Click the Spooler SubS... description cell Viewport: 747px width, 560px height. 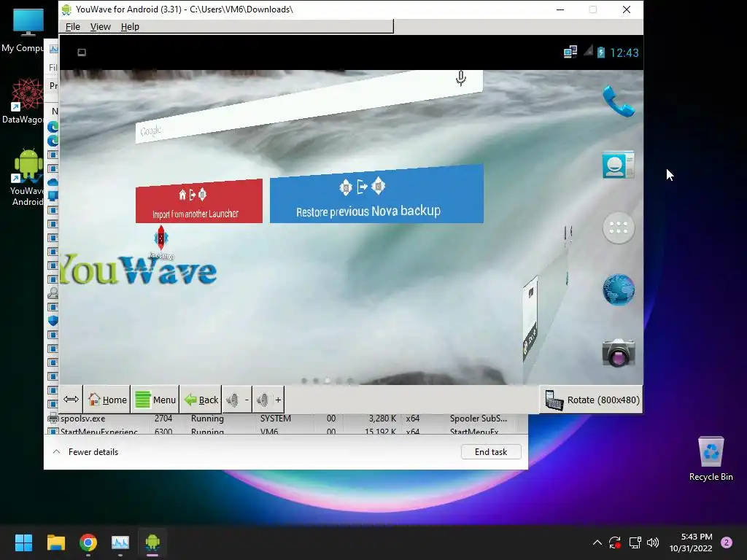point(479,419)
